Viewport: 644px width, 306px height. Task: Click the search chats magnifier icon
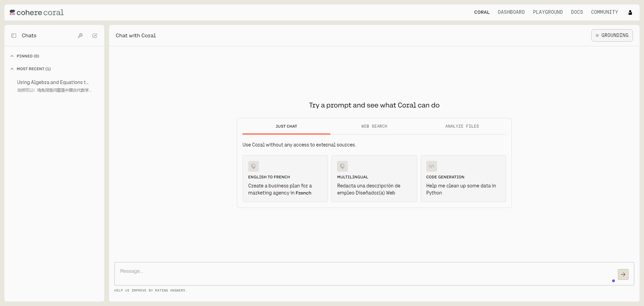80,36
